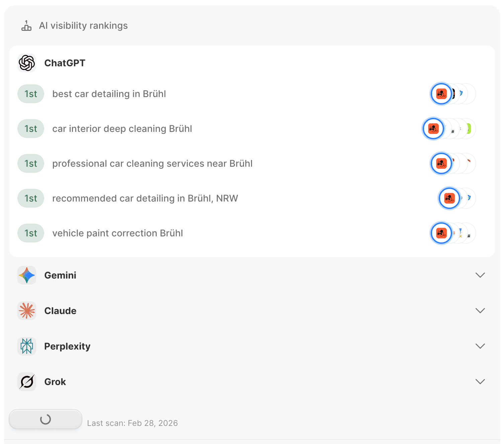504x444 pixels.
Task: Click the Grok logo icon
Action: (x=27, y=382)
